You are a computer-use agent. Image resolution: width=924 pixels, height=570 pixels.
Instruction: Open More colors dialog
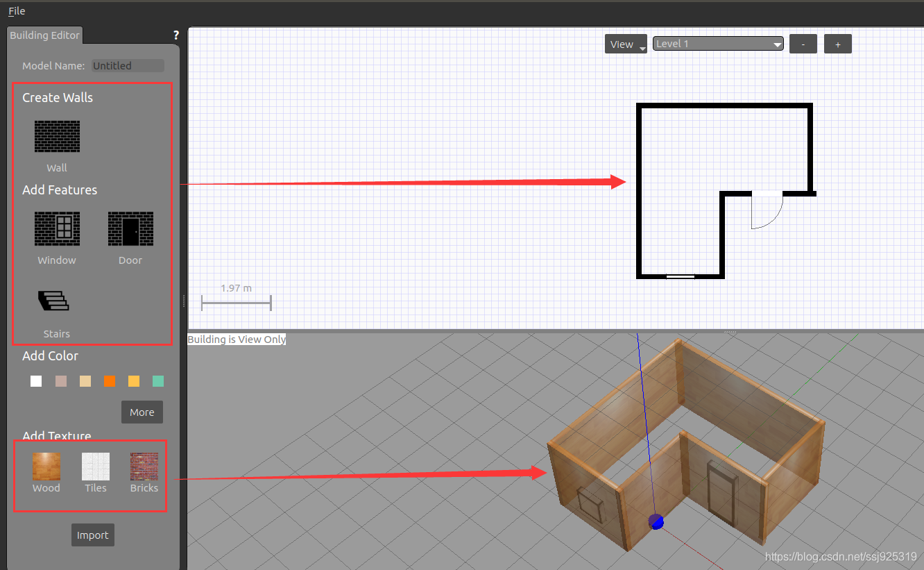pos(142,412)
